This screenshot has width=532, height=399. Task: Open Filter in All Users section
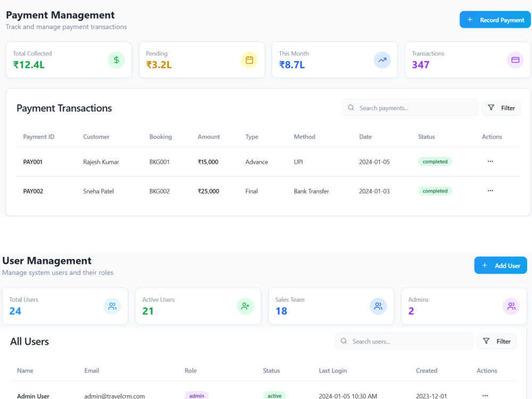coord(496,342)
